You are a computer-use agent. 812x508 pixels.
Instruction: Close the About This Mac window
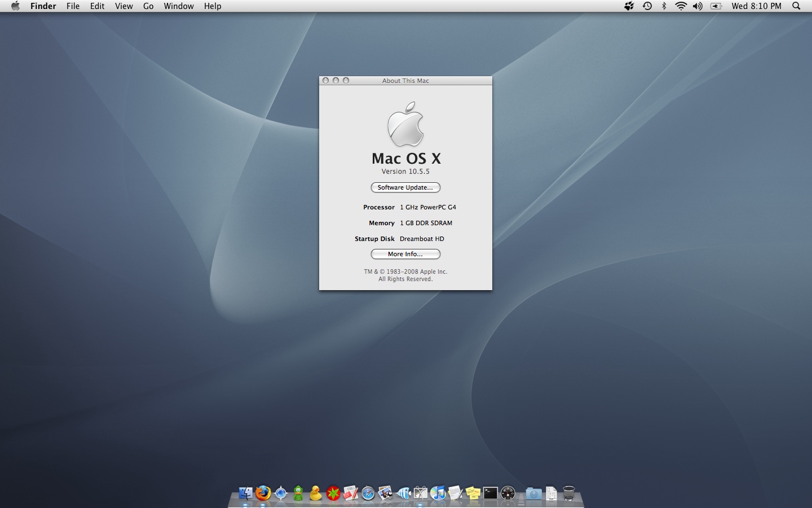(326, 81)
